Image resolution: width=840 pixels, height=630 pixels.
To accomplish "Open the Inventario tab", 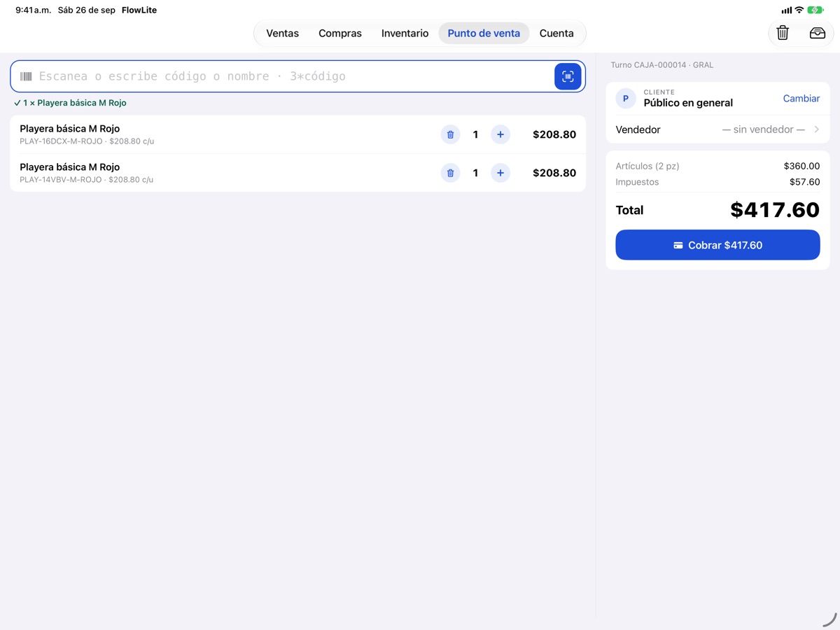I will point(405,34).
